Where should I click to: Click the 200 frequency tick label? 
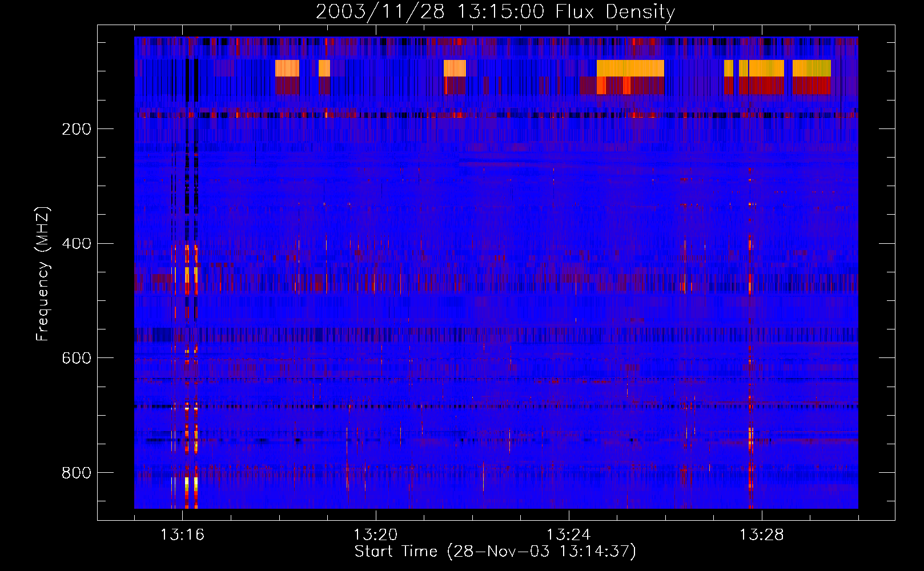pyautogui.click(x=77, y=129)
